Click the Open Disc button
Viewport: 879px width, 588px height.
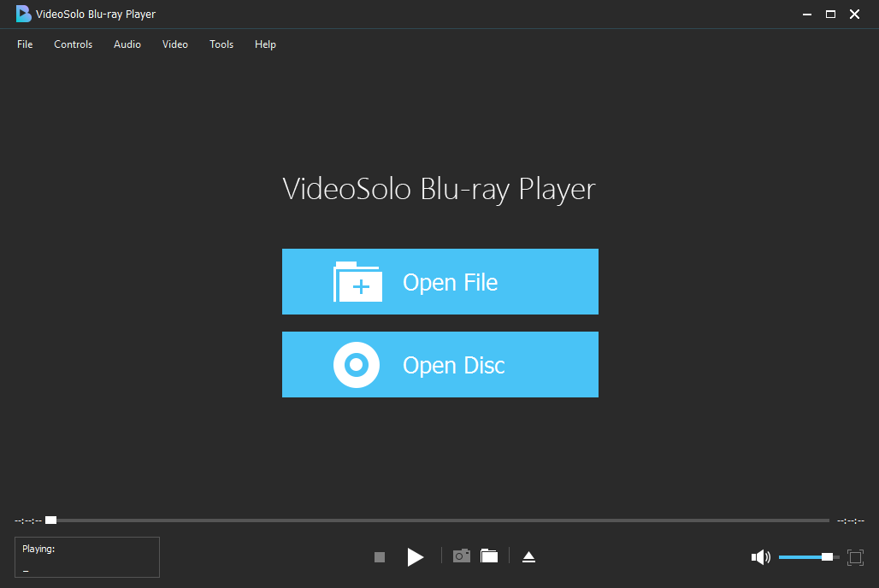(x=440, y=364)
